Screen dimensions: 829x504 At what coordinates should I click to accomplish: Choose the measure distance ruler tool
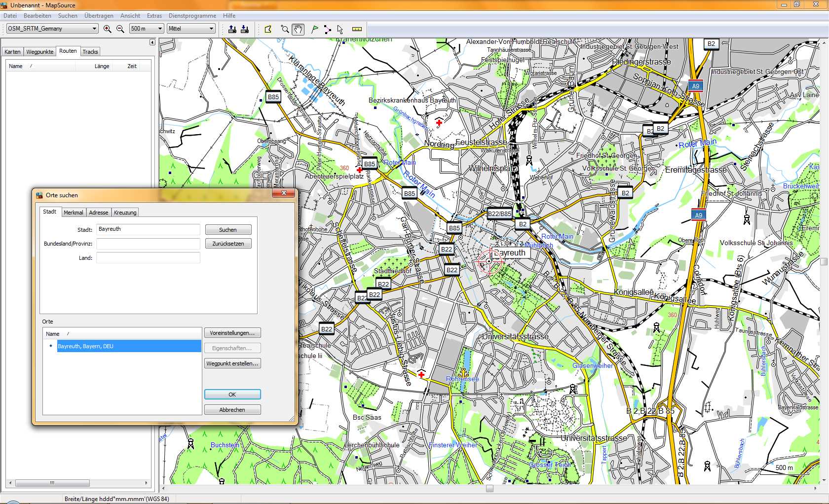[357, 29]
